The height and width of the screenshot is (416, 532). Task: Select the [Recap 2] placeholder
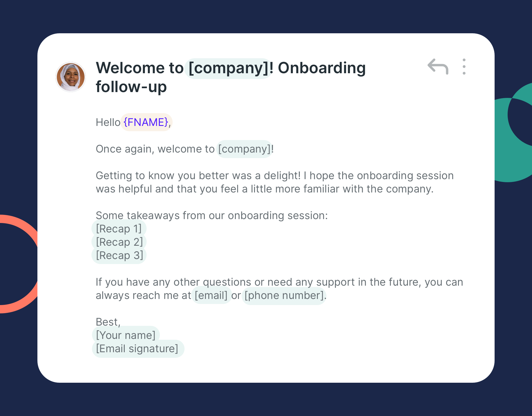pos(119,242)
